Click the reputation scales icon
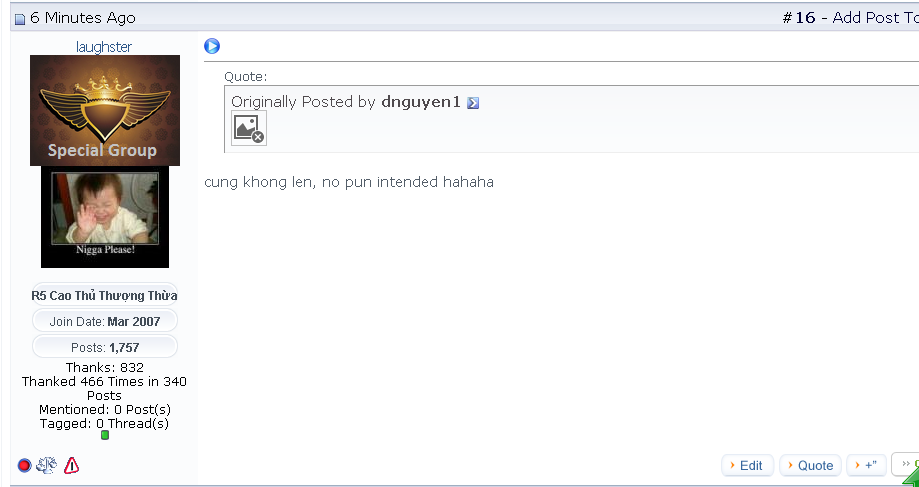The height and width of the screenshot is (487, 919). click(x=47, y=465)
